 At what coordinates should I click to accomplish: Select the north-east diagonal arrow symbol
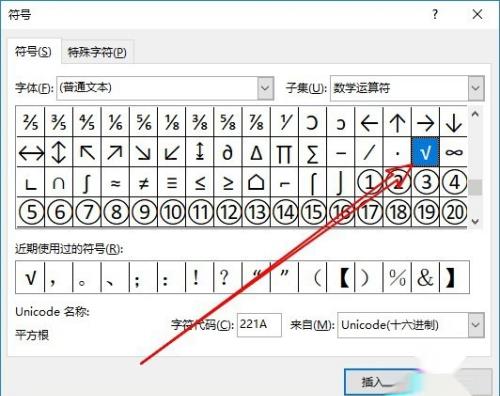click(115, 152)
